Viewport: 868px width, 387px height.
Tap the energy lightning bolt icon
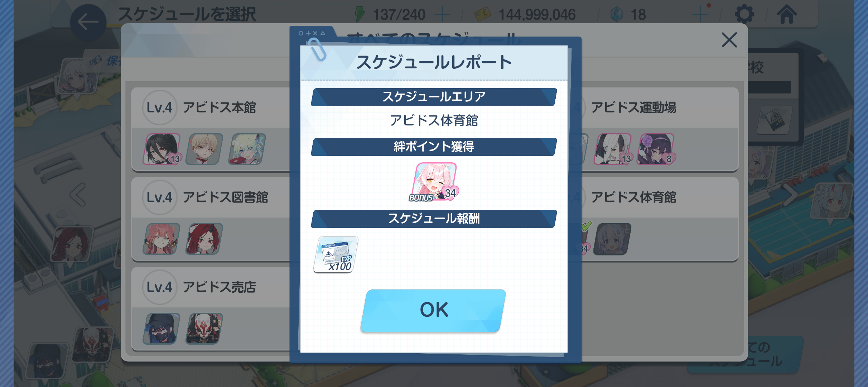coord(359,15)
